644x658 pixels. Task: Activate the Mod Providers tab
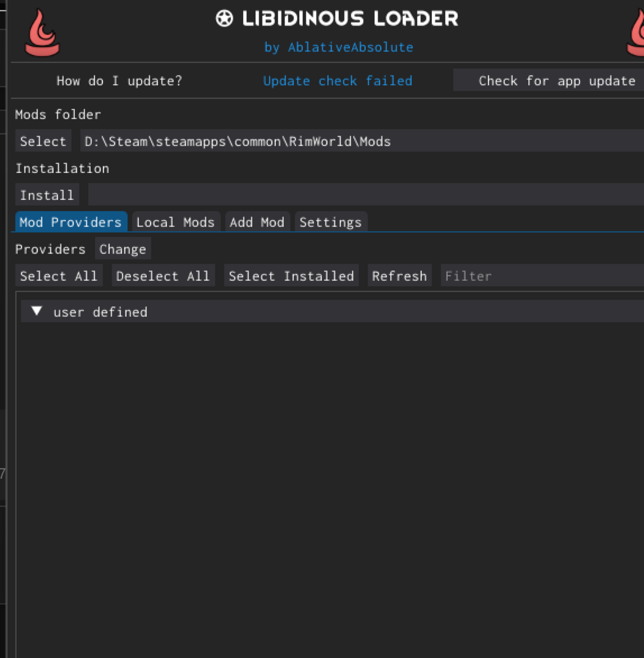tap(70, 222)
